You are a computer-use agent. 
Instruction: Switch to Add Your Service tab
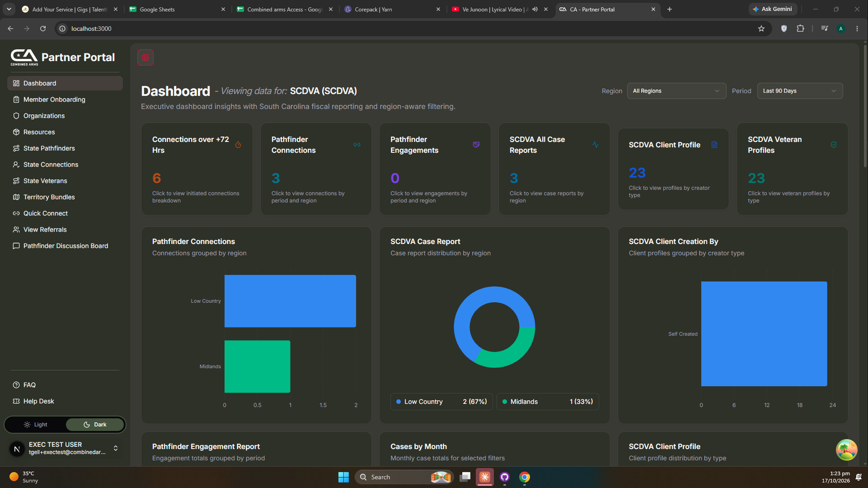tap(69, 9)
